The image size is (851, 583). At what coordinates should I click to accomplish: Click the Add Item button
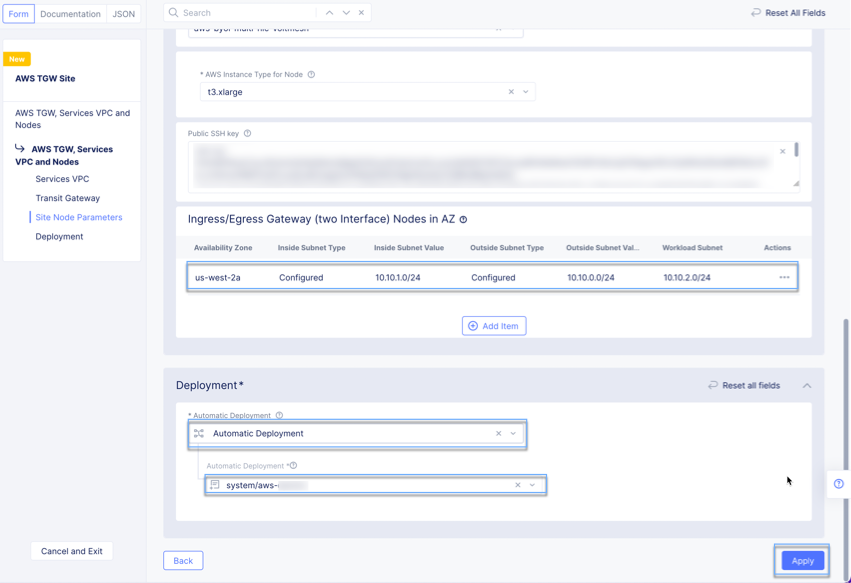[x=494, y=326]
